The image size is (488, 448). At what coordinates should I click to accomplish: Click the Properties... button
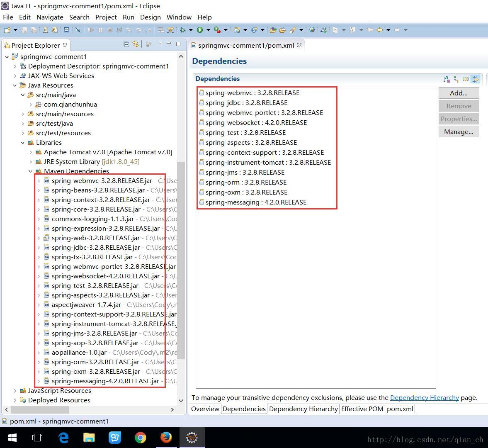pos(459,119)
